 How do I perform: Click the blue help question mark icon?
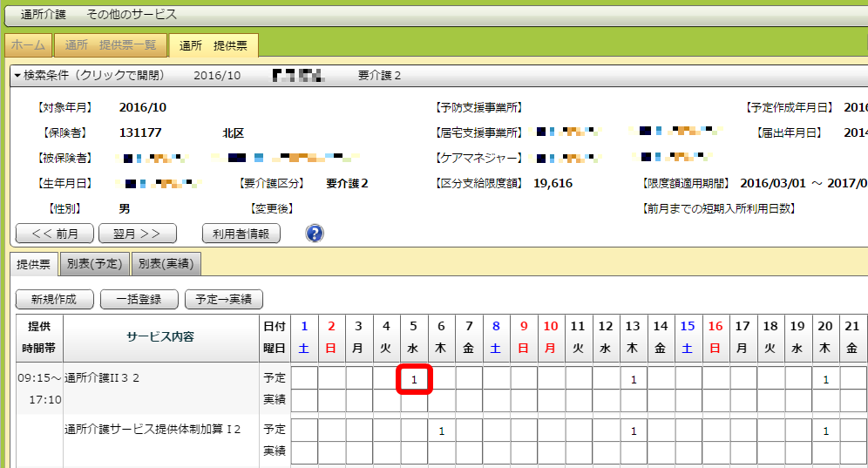click(x=315, y=234)
